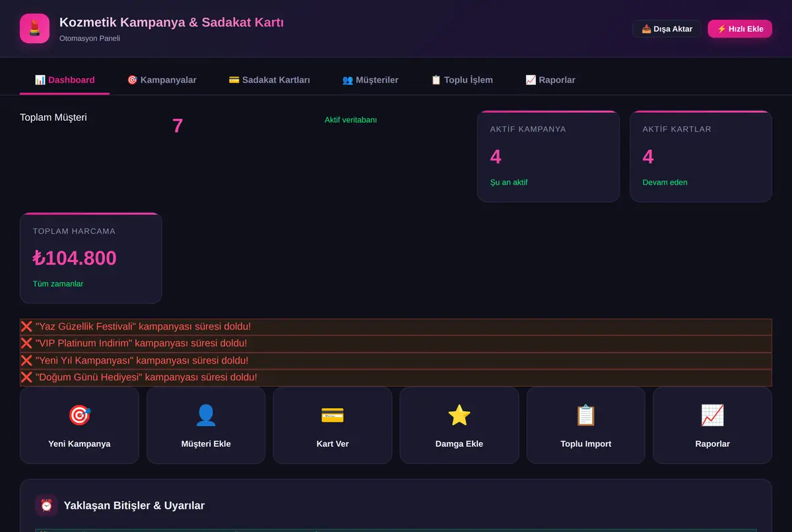This screenshot has height=532, width=792.
Task: Select the Dashboard tab
Action: point(65,80)
